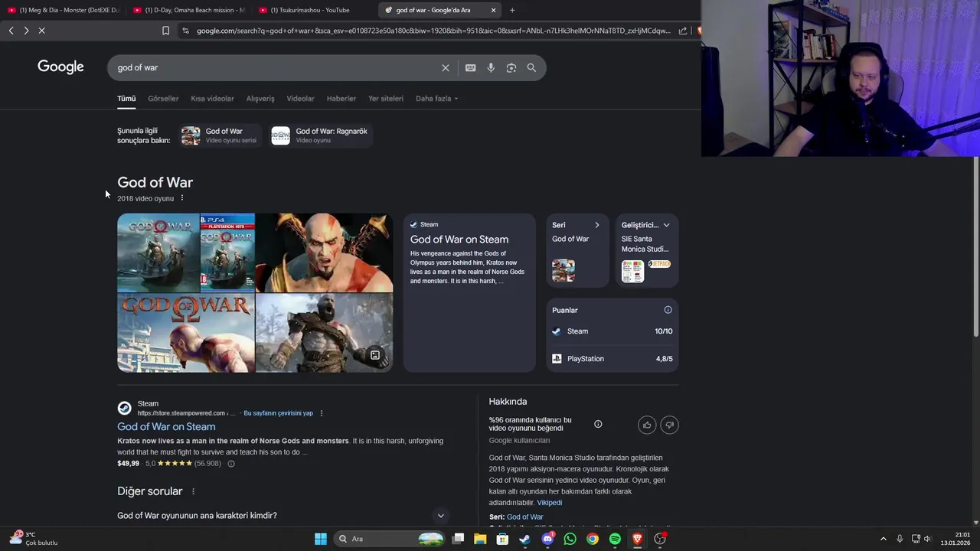Open the Seri card arrow
Viewport: 980px width, 551px height.
[597, 225]
